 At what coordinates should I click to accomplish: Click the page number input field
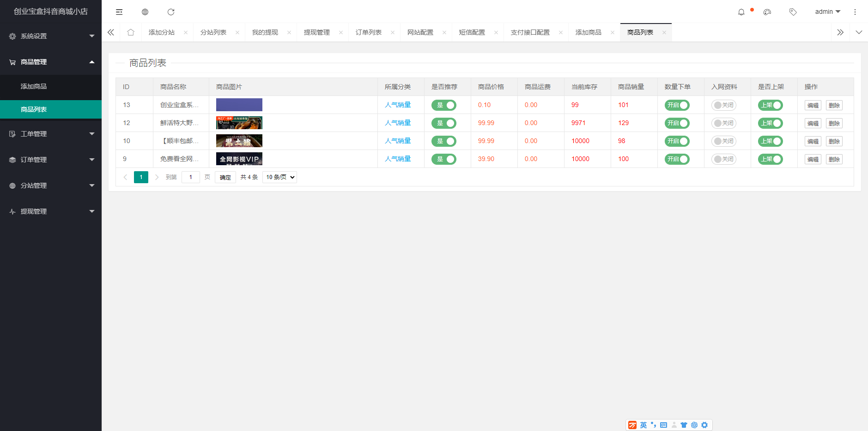[x=190, y=177]
